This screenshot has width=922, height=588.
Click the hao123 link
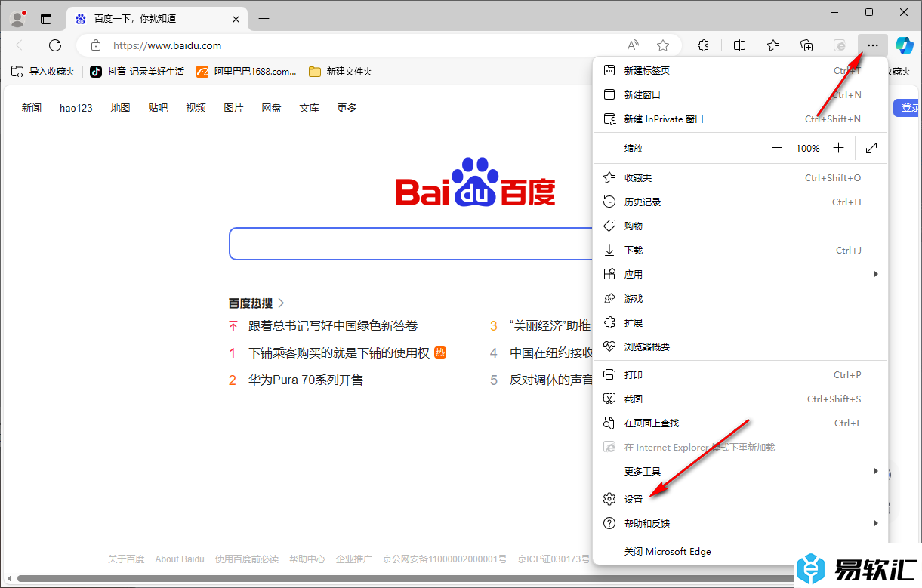point(76,108)
